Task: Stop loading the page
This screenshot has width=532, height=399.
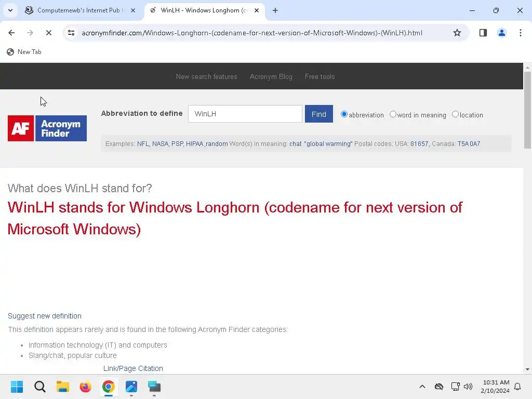Action: click(48, 33)
